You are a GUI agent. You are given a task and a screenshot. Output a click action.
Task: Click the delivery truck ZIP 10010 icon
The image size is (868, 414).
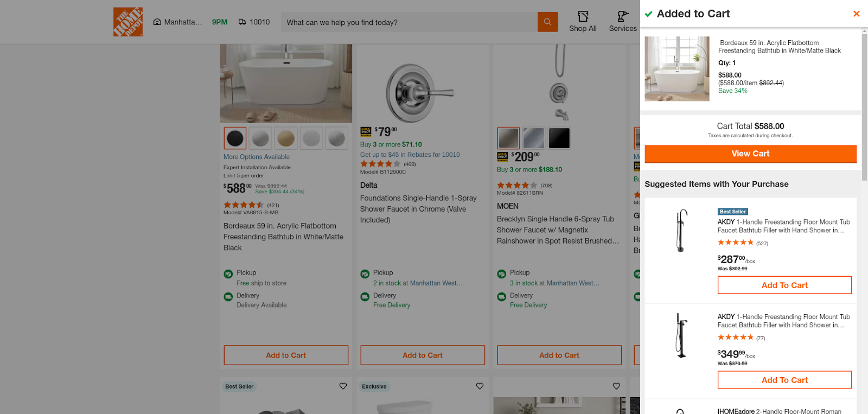point(242,22)
